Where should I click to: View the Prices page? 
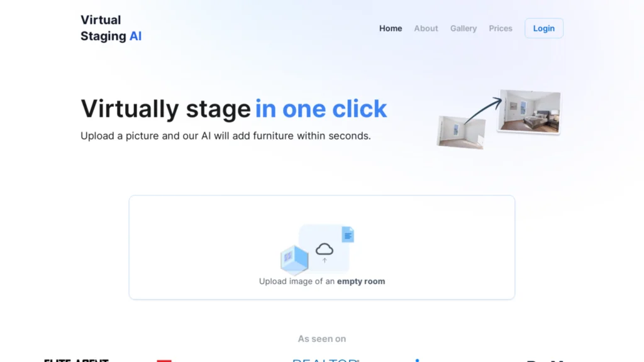pos(500,28)
